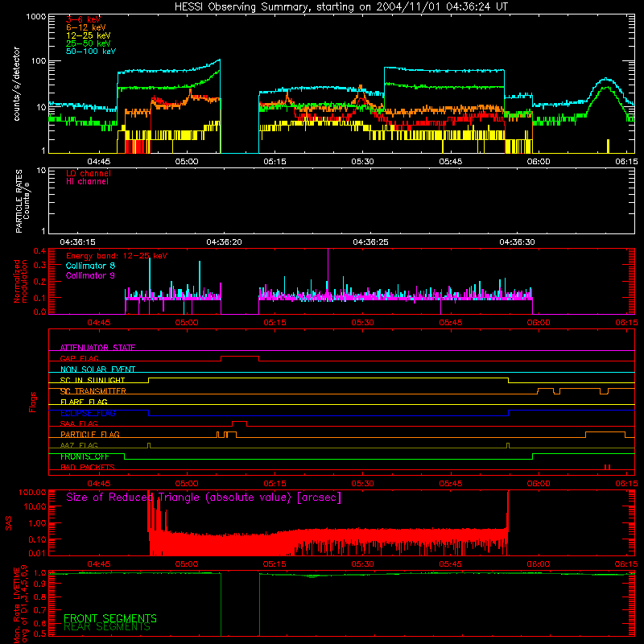Select the red 3-6 keV legend entry
The image size is (644, 644).
click(83, 19)
